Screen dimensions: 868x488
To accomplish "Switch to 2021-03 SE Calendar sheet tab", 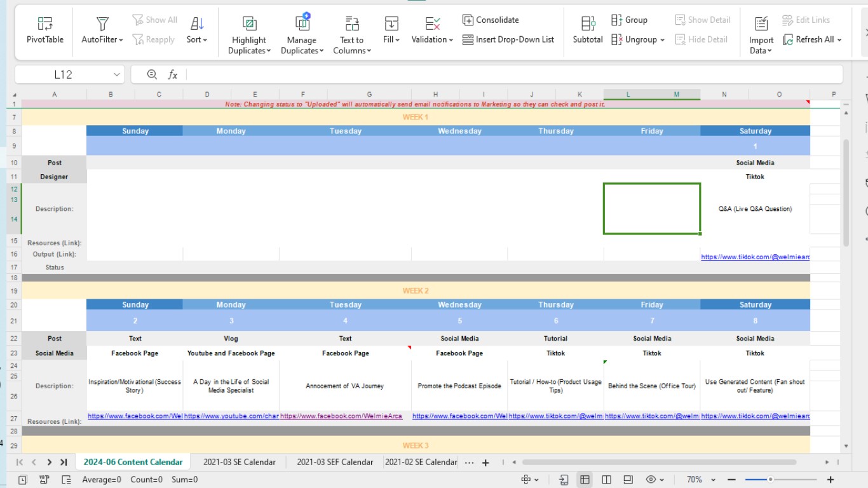I will [240, 462].
